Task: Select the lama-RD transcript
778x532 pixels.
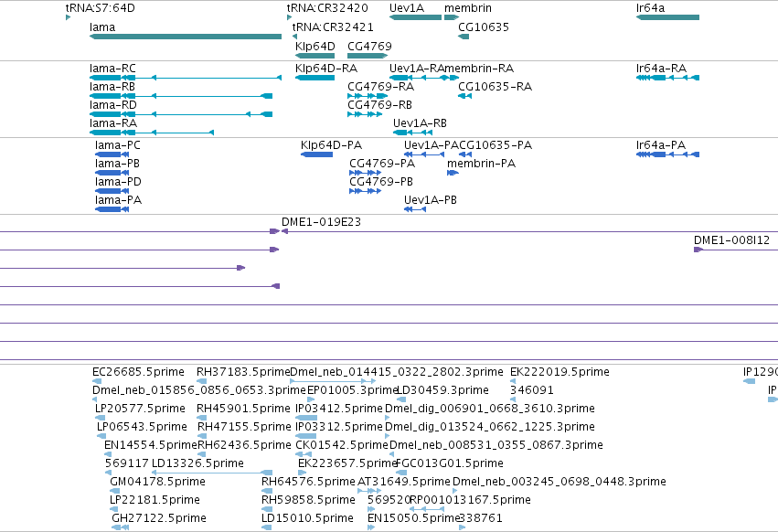Action: (181, 114)
